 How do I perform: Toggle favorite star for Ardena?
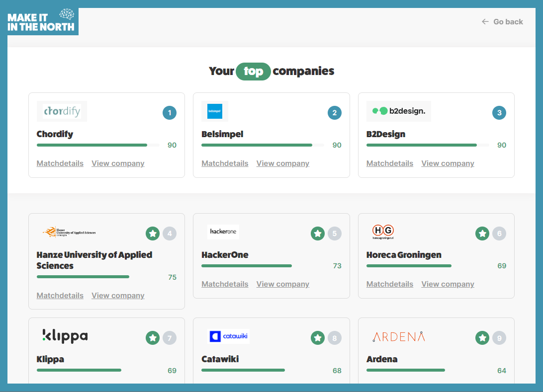tap(482, 338)
